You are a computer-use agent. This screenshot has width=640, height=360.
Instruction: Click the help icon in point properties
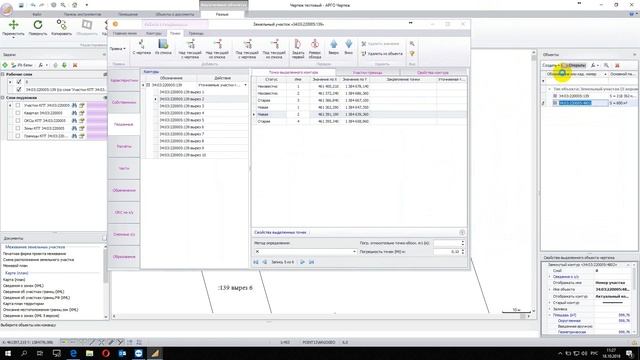pyautogui.click(x=462, y=232)
